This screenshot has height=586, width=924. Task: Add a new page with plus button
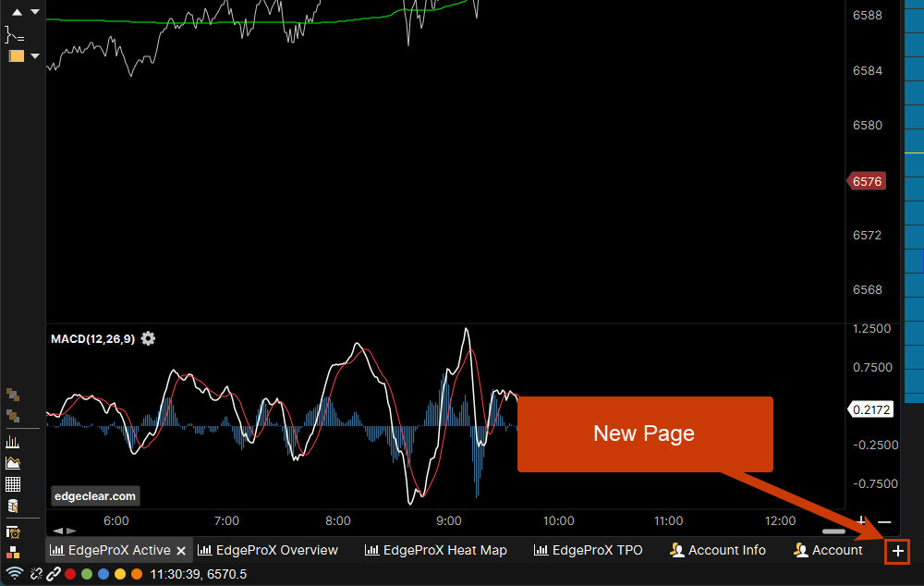897,551
